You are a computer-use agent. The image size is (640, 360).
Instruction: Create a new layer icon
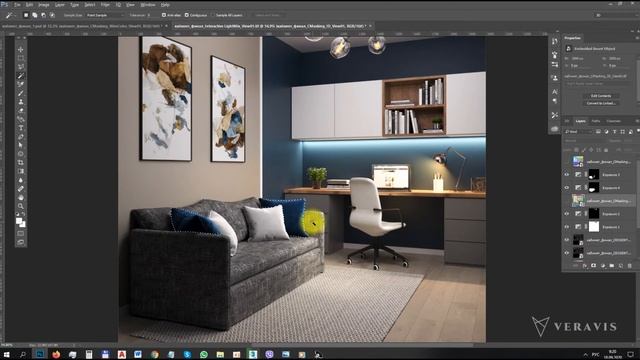point(621,266)
